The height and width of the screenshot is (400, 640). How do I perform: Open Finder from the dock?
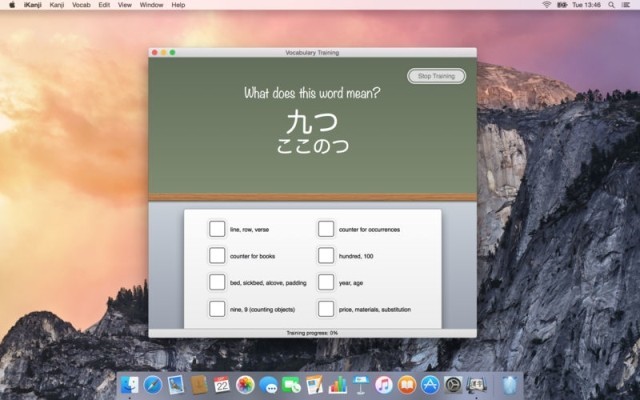[x=130, y=384]
